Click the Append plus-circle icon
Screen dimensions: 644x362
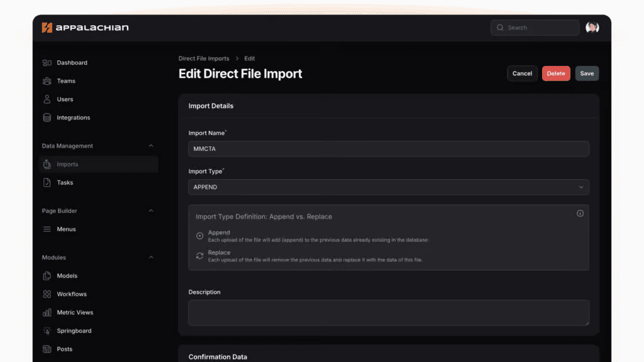pyautogui.click(x=199, y=236)
